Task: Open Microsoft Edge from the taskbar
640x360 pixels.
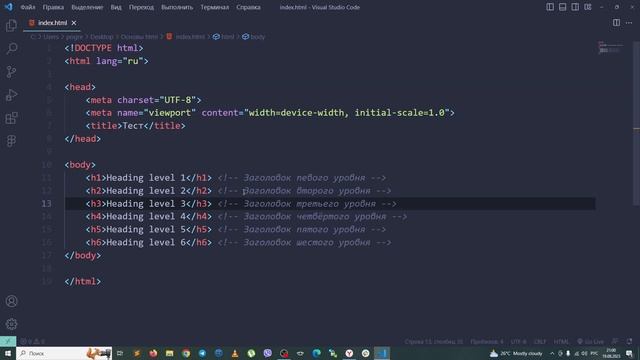Action: 316,353
